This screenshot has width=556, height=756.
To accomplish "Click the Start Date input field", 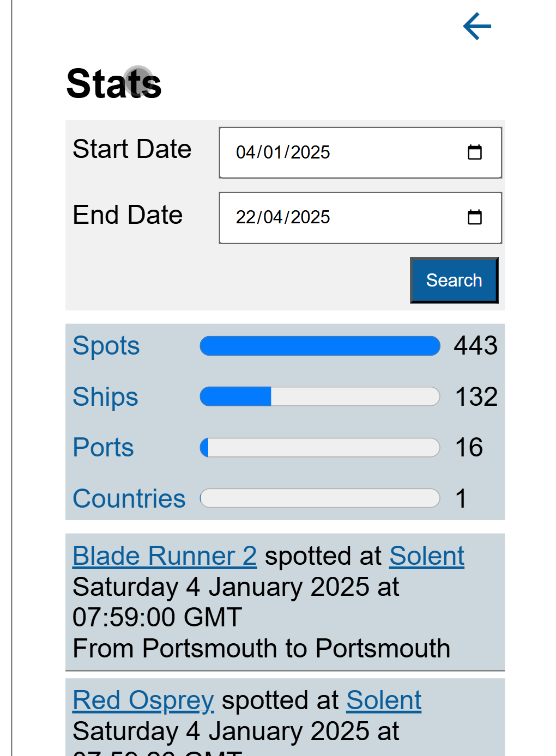I will [360, 153].
